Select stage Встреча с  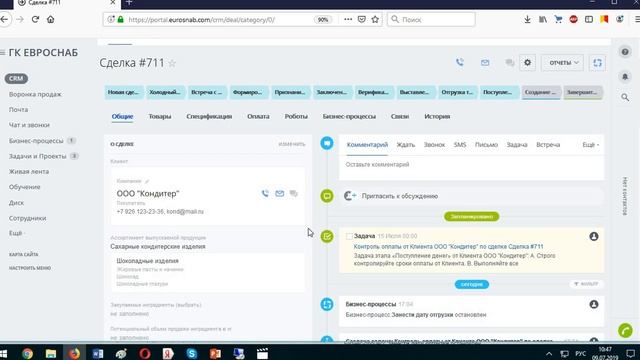(x=207, y=92)
